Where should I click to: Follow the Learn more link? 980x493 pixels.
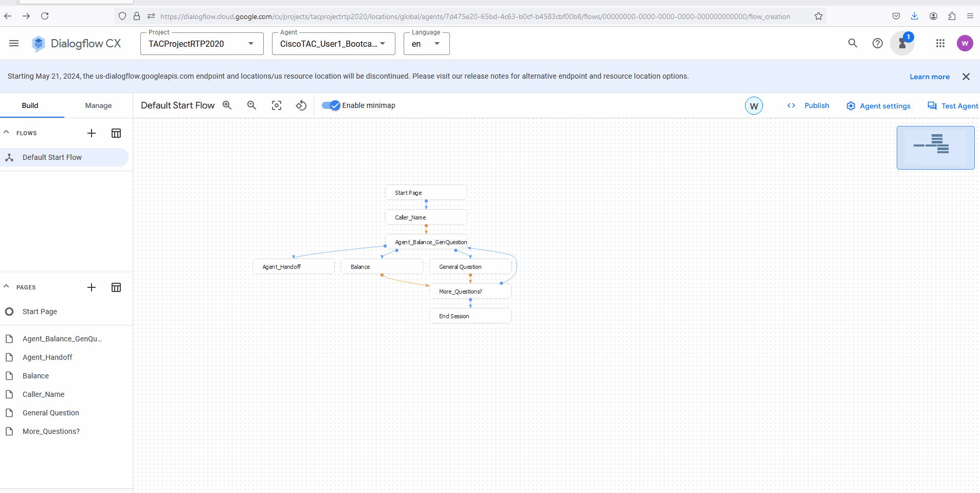[x=930, y=77]
